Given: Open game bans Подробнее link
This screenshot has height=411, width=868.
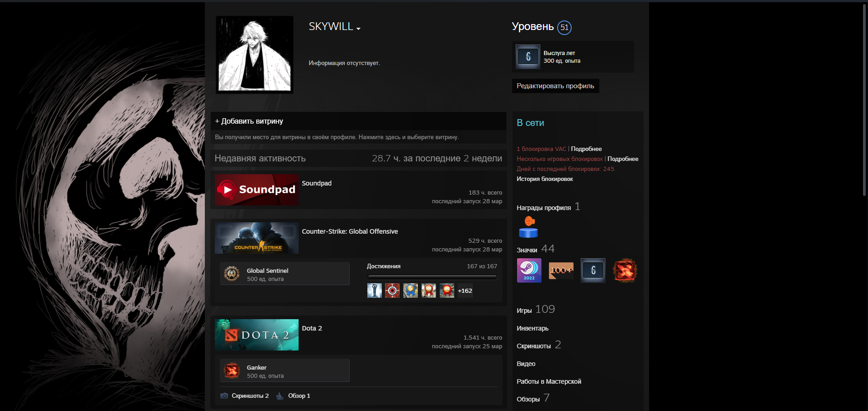Looking at the screenshot, I should click(623, 159).
